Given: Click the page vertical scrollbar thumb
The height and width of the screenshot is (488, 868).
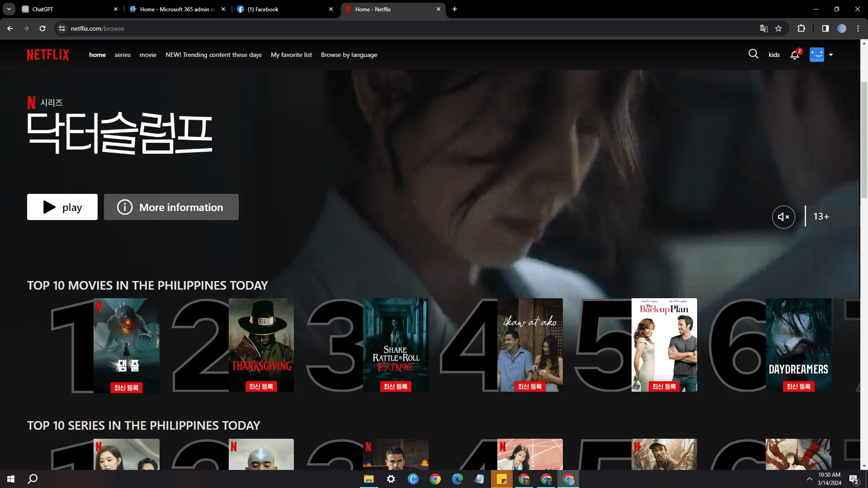Looking at the screenshot, I should click(864, 139).
